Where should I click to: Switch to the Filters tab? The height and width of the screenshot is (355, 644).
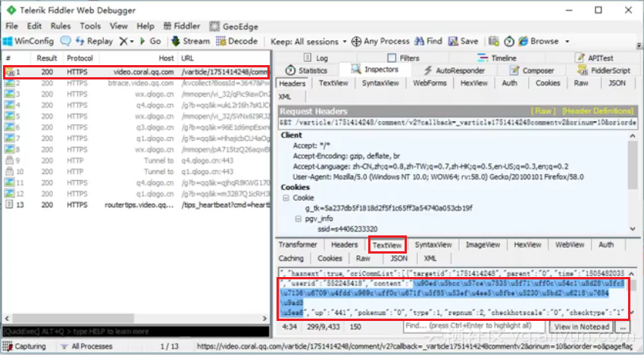[x=403, y=58]
